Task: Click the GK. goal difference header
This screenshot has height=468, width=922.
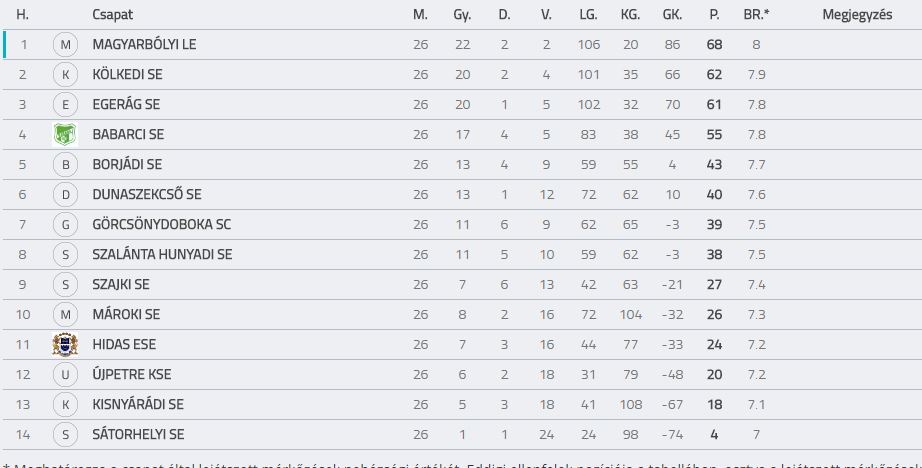Action: point(672,15)
